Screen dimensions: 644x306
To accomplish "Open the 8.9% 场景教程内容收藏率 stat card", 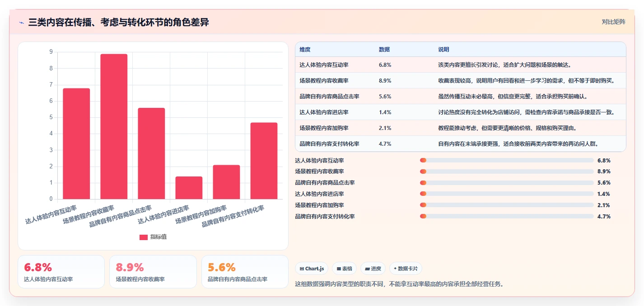I will click(x=153, y=272).
